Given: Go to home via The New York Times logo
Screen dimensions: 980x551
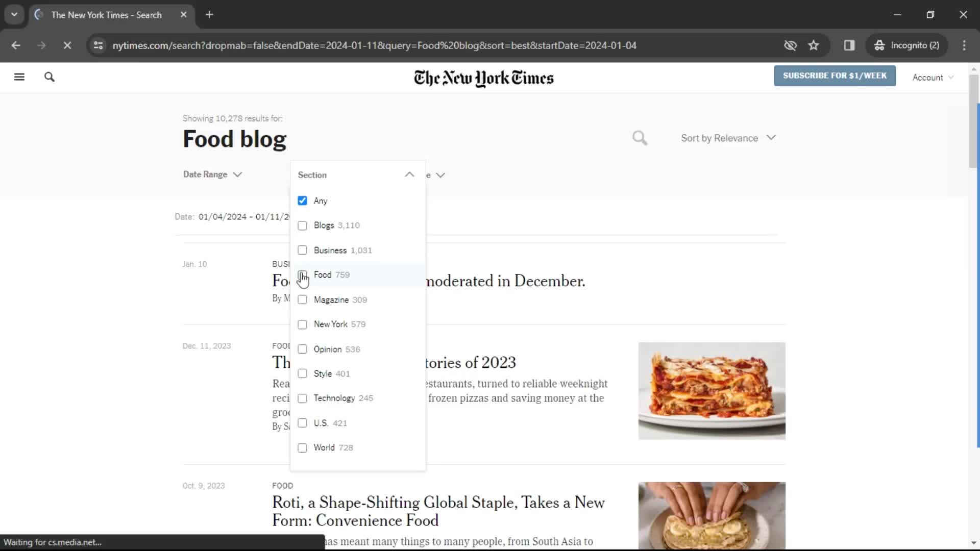Looking at the screenshot, I should [x=483, y=78].
